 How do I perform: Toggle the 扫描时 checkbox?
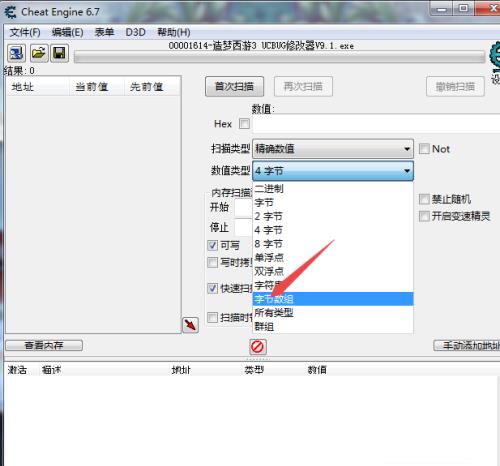213,318
